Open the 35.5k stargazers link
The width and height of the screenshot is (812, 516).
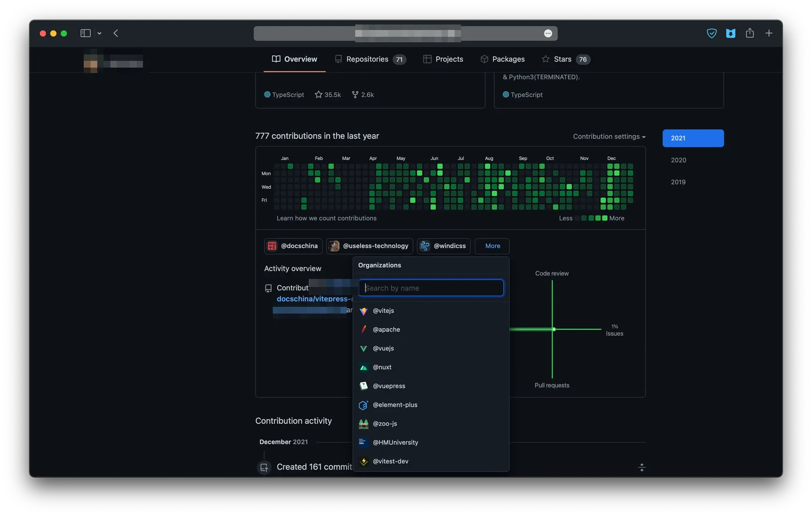click(x=328, y=95)
